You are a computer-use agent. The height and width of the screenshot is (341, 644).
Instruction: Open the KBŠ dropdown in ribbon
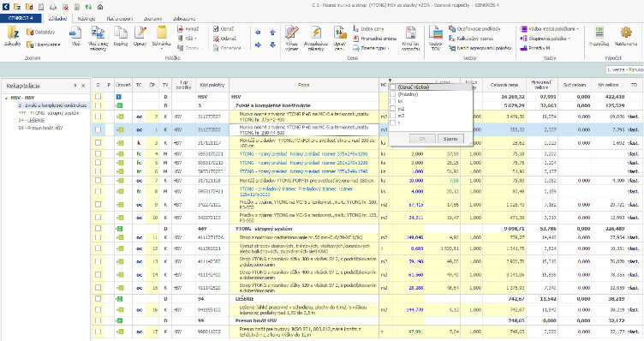pyautogui.click(x=195, y=39)
